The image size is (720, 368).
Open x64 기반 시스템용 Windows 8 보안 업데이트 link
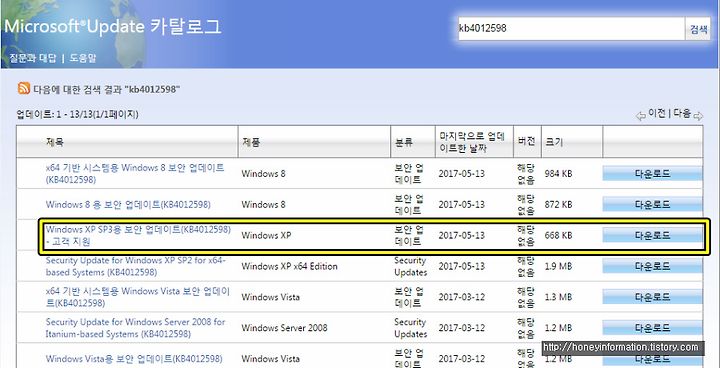click(135, 174)
